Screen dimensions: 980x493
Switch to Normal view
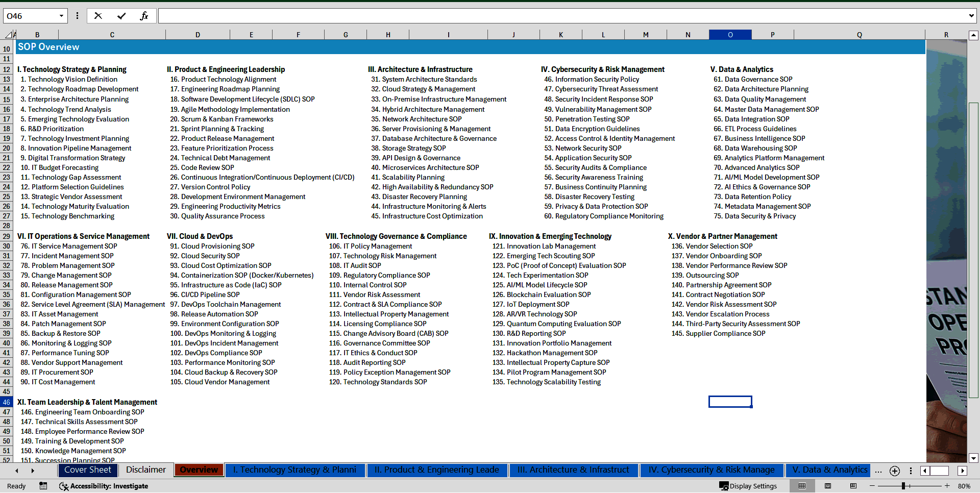802,486
